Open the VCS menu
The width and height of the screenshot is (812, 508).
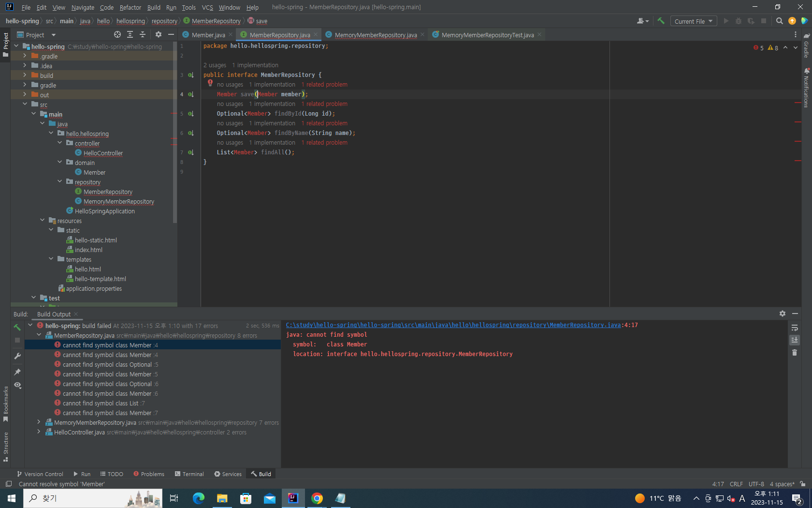tap(207, 7)
